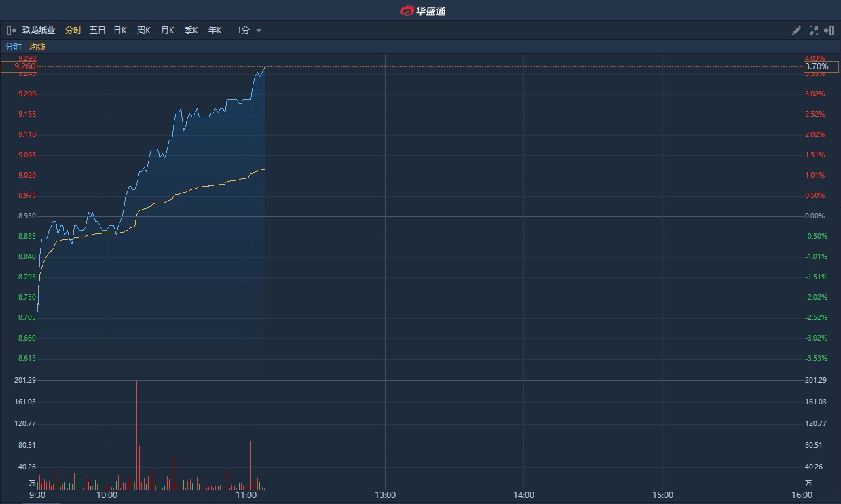The width and height of the screenshot is (841, 504).
Task: Collapse the right side panel icon
Action: [829, 31]
